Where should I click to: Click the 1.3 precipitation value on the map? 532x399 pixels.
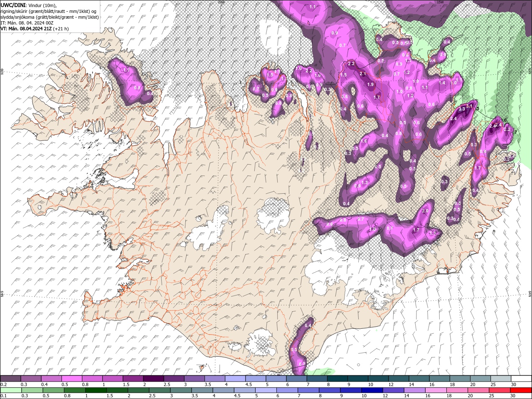tap(365, 182)
